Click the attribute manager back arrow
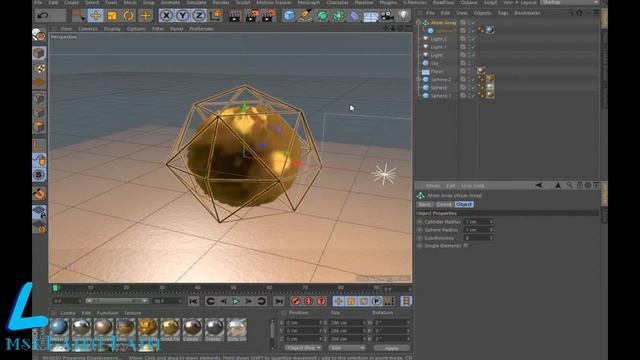640x360 pixels. (539, 186)
